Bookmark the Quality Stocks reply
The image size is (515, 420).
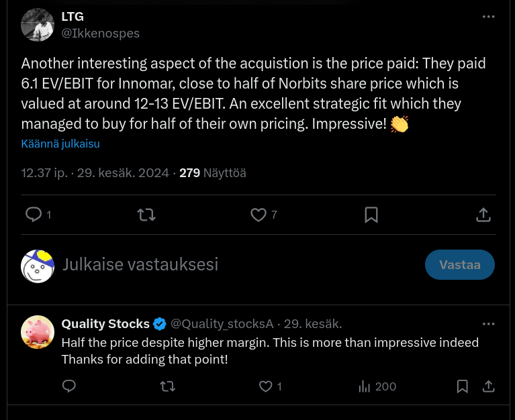click(462, 386)
